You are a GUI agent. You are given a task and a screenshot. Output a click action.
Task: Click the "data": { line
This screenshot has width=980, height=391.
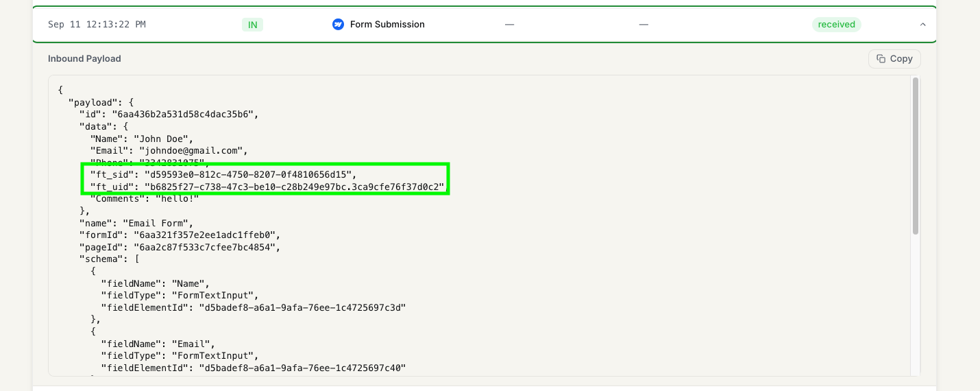tap(104, 127)
